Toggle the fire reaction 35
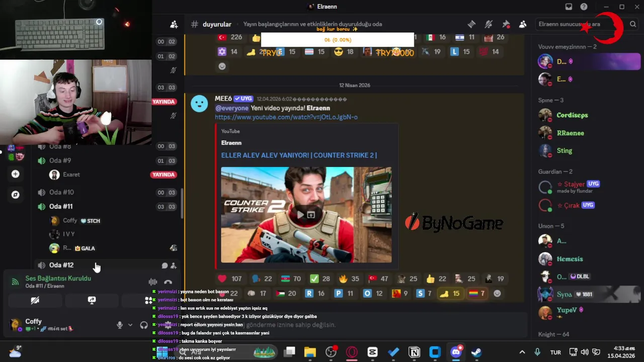The width and height of the screenshot is (644, 362). [x=349, y=279]
